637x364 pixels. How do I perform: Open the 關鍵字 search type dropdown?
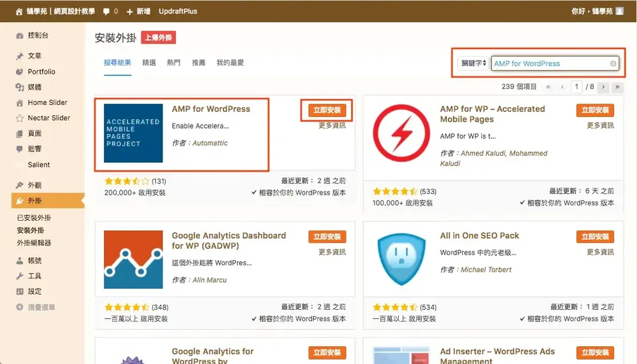click(473, 63)
